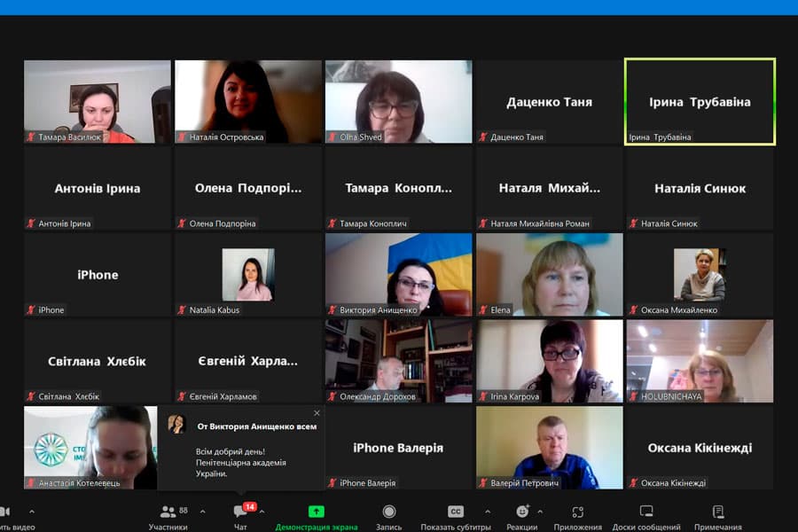Click muted mic icon of Natalia Kabus
This screenshot has height=532, width=798.
click(182, 310)
